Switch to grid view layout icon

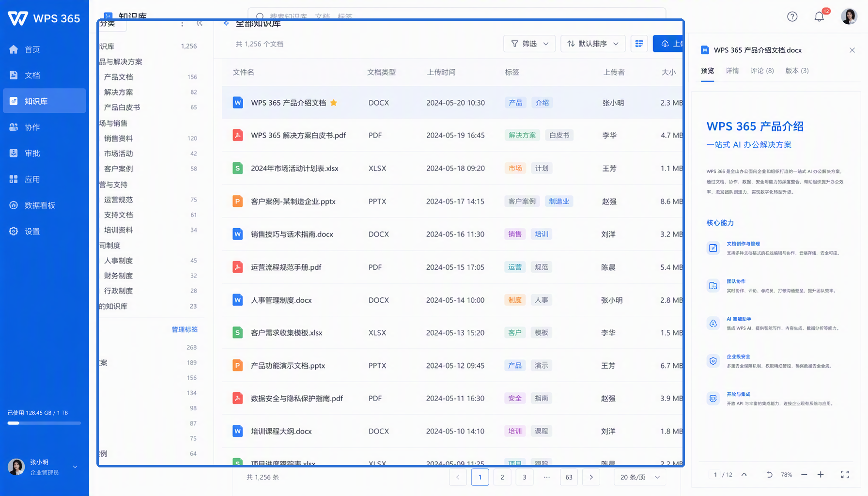pos(639,44)
